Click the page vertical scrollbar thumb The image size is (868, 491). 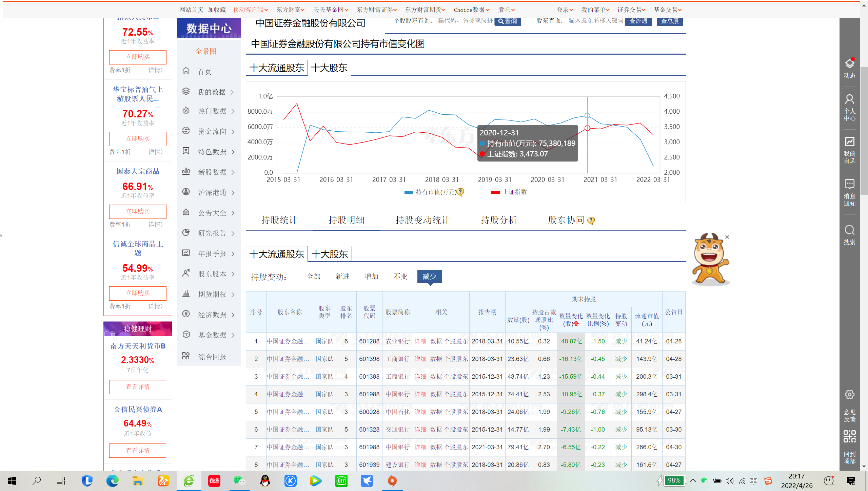coord(864,131)
